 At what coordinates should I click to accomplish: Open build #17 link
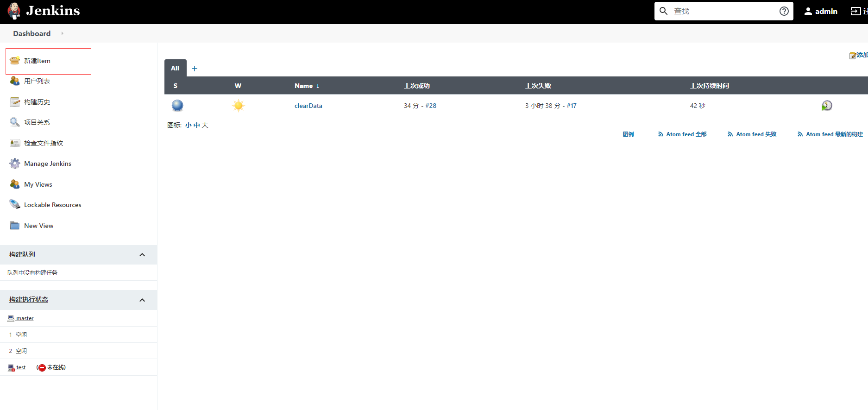(x=572, y=106)
